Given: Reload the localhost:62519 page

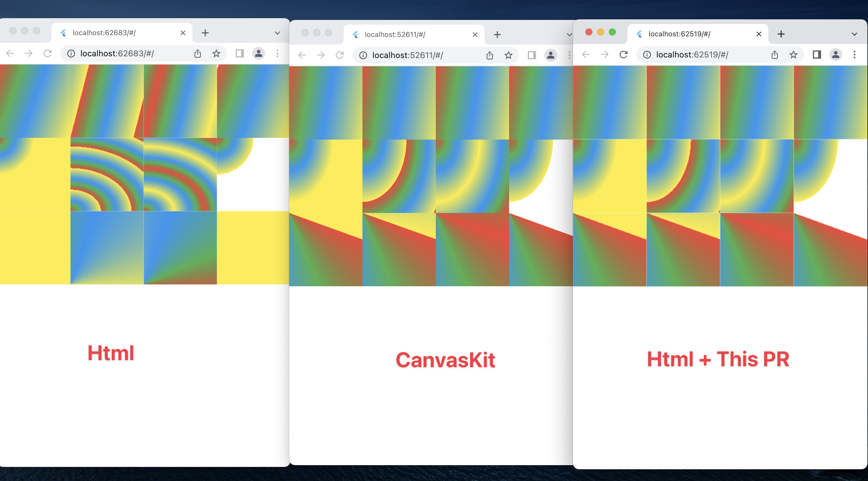Looking at the screenshot, I should 623,55.
